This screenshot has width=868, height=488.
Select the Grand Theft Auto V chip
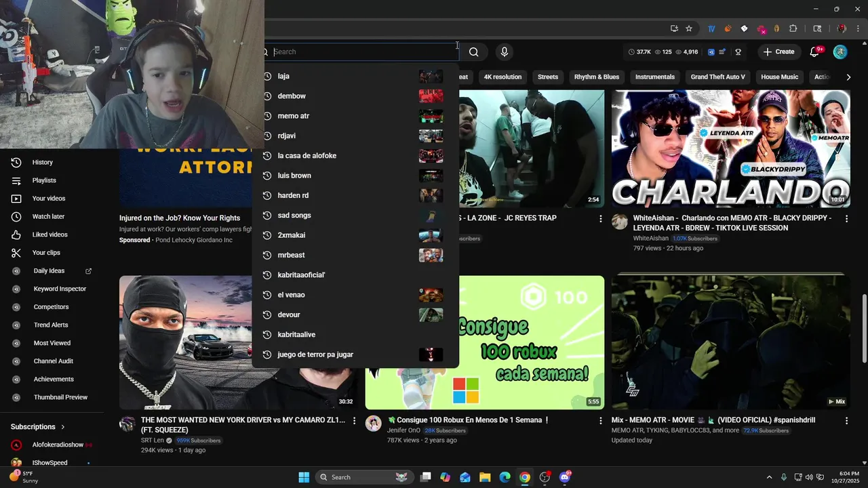(717, 77)
